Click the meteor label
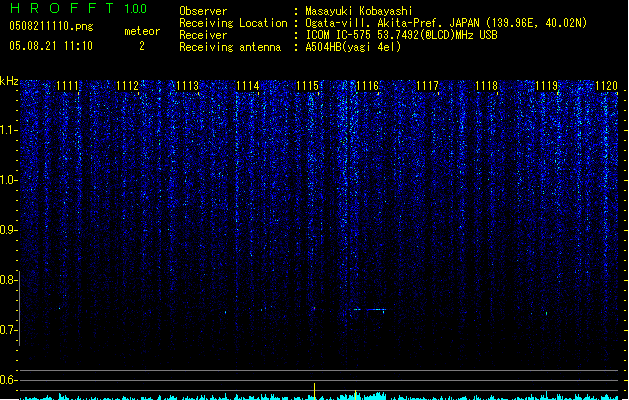 pyautogui.click(x=142, y=31)
